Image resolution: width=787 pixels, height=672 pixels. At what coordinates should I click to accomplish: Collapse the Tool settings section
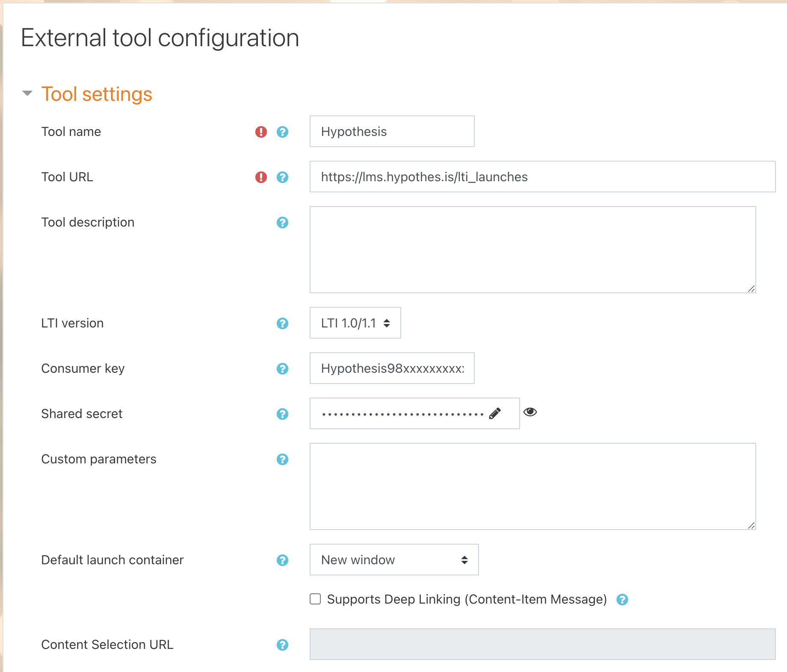tap(27, 93)
